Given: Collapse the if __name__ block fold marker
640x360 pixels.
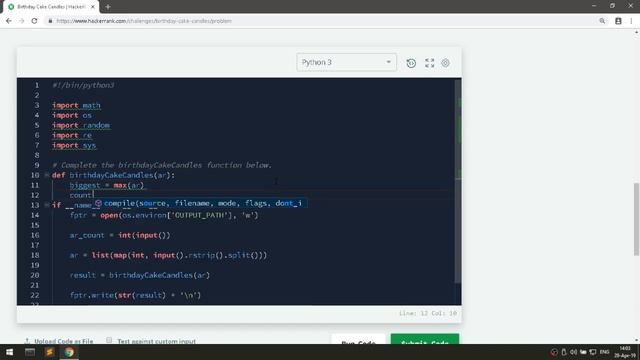Looking at the screenshot, I should tap(47, 205).
